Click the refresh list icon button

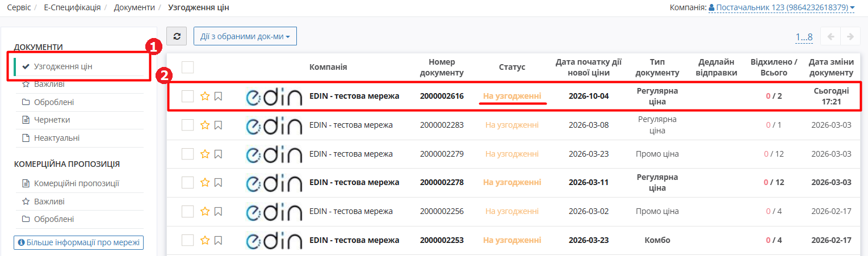177,36
